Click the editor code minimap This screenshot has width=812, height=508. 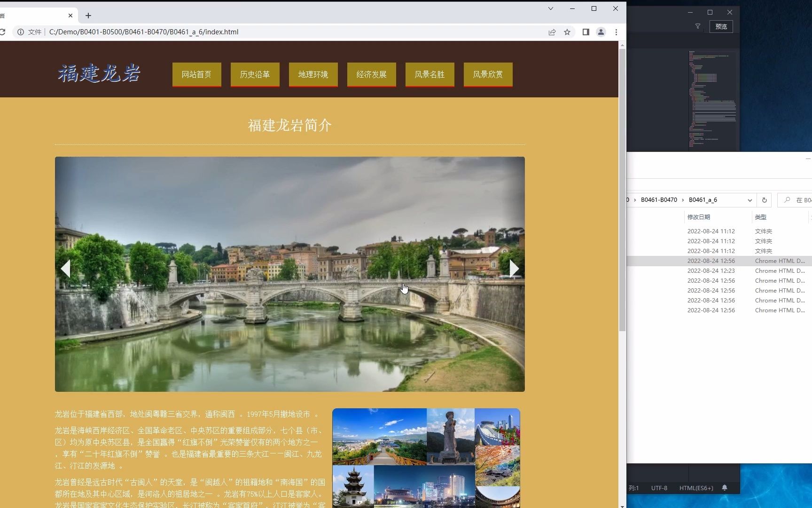pyautogui.click(x=712, y=99)
